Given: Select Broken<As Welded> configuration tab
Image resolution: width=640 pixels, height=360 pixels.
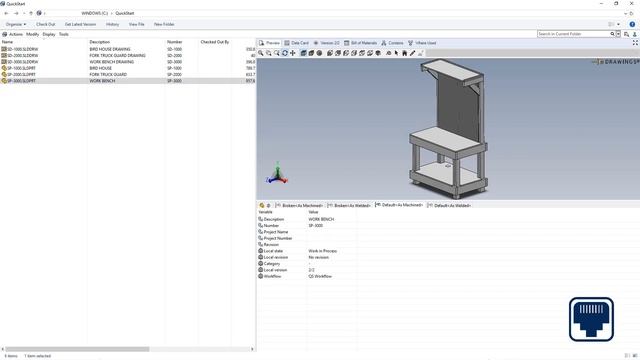Looking at the screenshot, I should 349,205.
